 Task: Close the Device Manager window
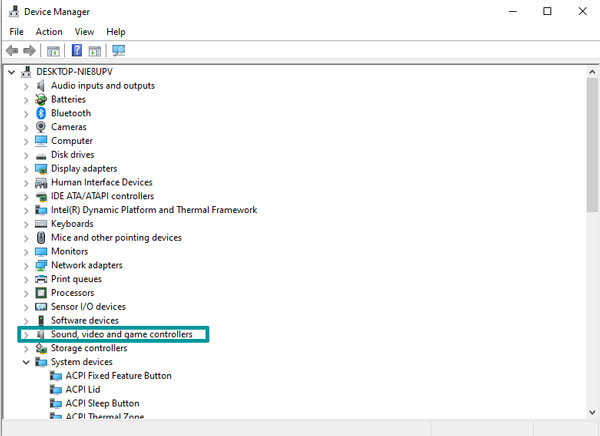pos(582,11)
